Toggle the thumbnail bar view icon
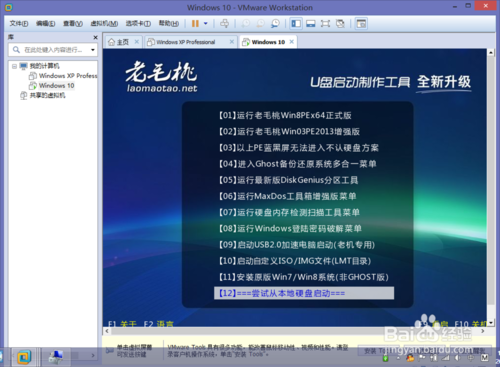 point(311,24)
